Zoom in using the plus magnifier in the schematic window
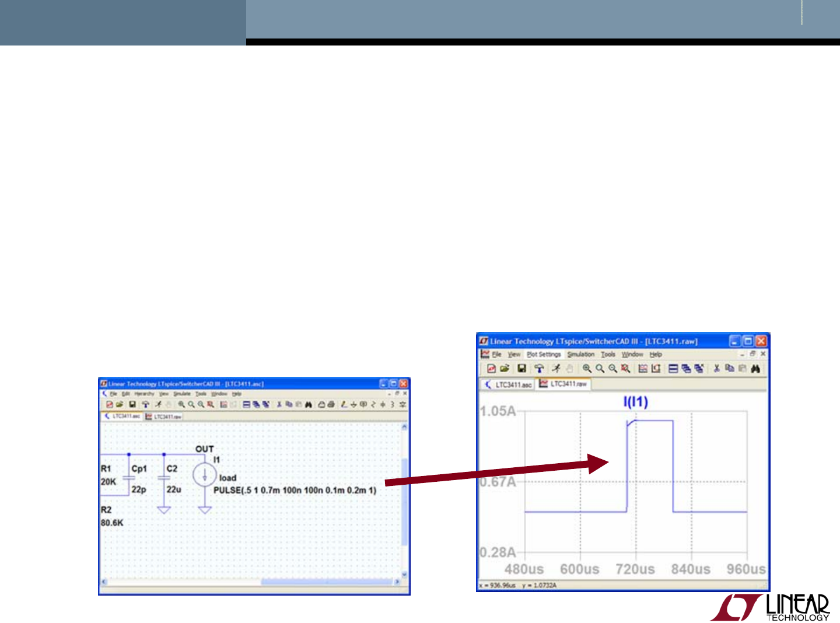The image size is (840, 623). click(181, 404)
